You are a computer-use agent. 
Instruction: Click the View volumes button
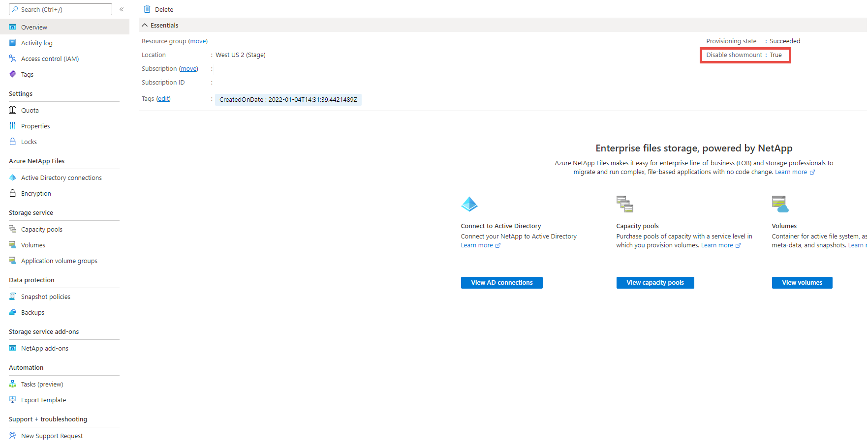(x=802, y=283)
